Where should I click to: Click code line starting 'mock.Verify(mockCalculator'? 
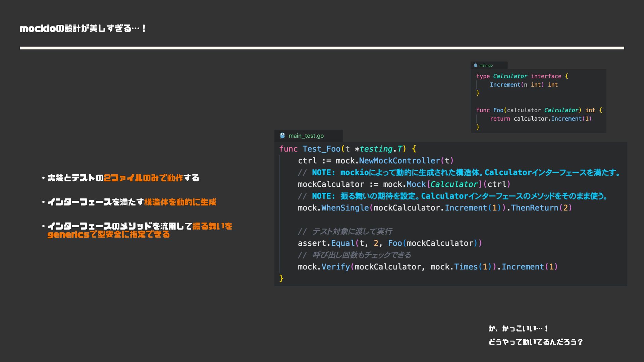pos(428,267)
